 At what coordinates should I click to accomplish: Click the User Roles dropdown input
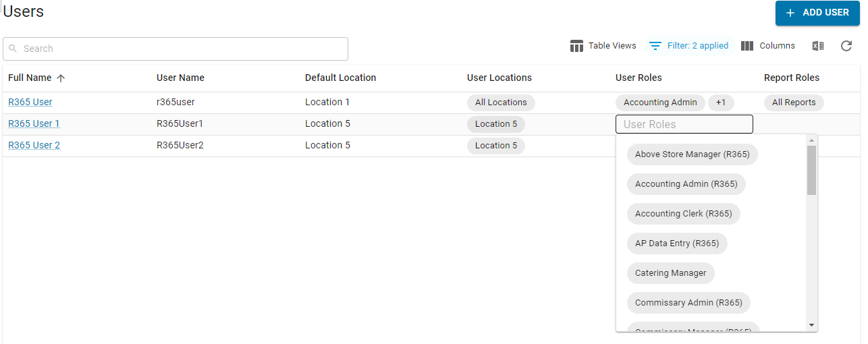pos(684,124)
